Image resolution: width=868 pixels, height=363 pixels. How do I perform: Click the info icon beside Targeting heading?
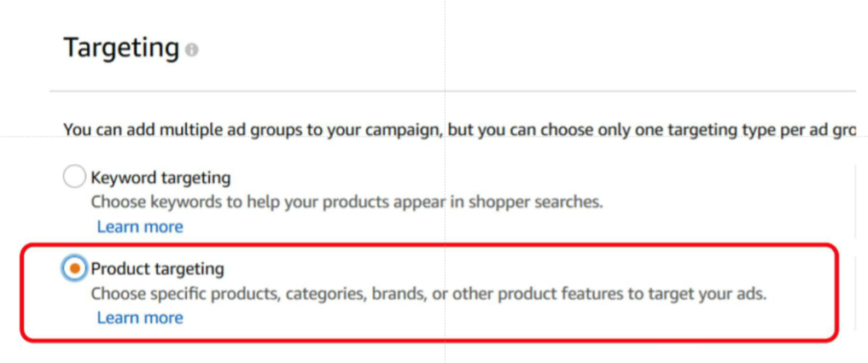point(191,50)
